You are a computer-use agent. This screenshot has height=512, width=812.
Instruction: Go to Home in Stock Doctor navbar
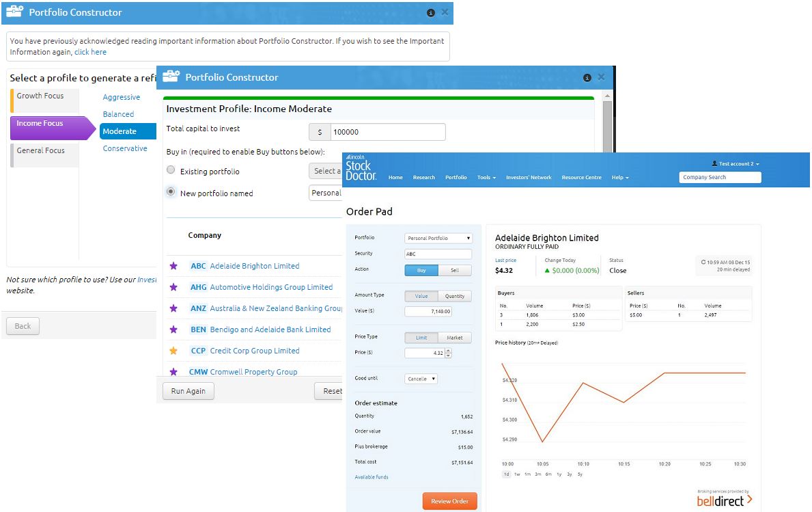click(395, 177)
